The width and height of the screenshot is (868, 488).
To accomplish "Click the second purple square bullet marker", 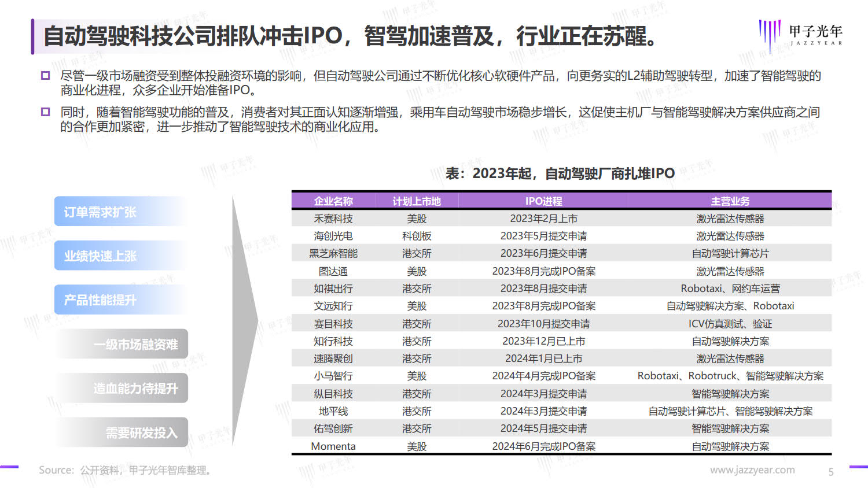I will click(45, 112).
